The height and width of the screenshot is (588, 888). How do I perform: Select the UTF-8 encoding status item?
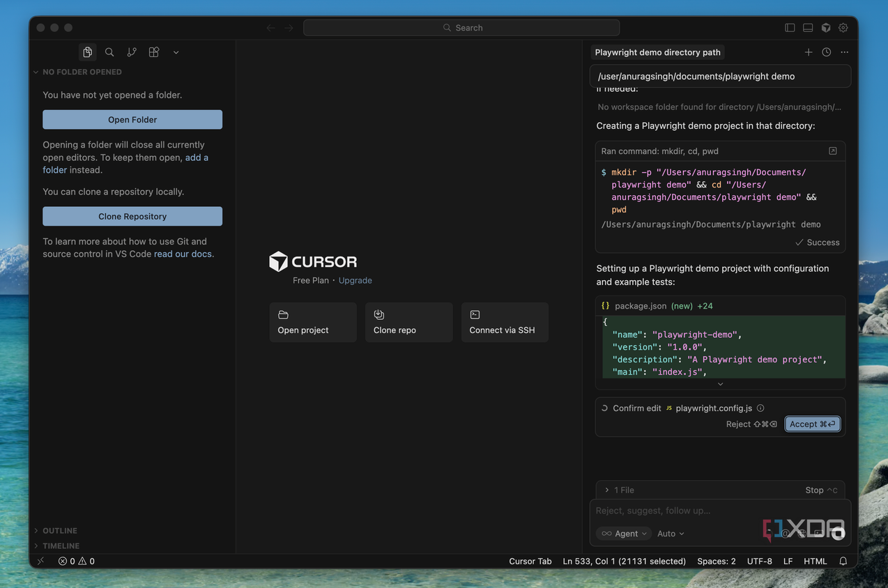760,561
